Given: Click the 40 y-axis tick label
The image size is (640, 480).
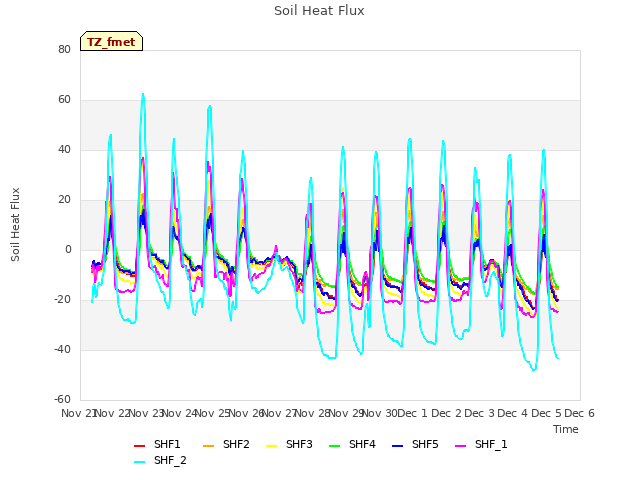Looking at the screenshot, I should coord(64,149).
